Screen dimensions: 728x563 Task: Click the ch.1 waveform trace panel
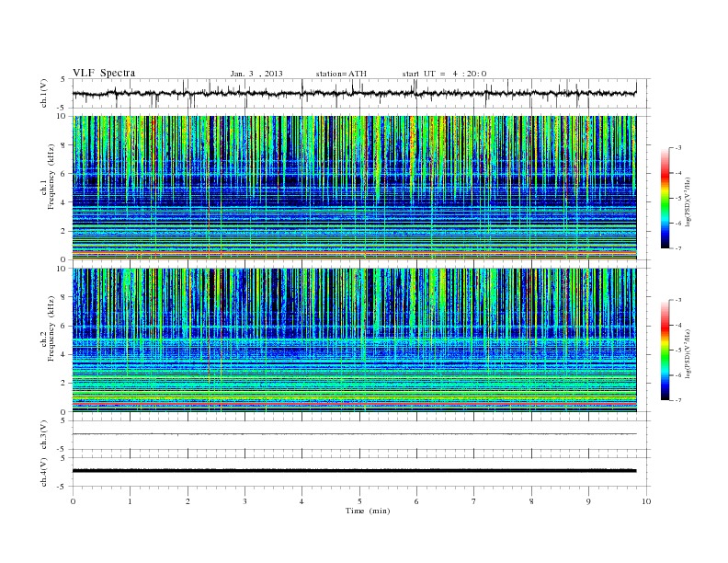[361, 93]
